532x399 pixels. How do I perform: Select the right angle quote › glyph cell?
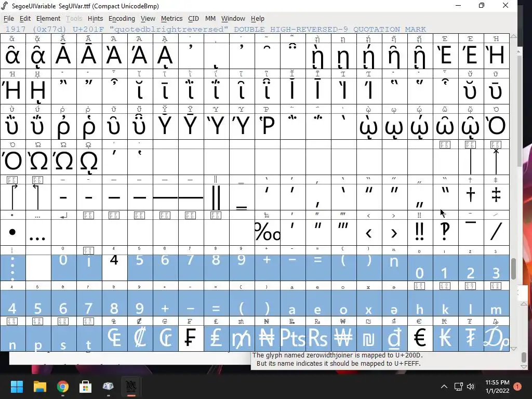tap(395, 232)
